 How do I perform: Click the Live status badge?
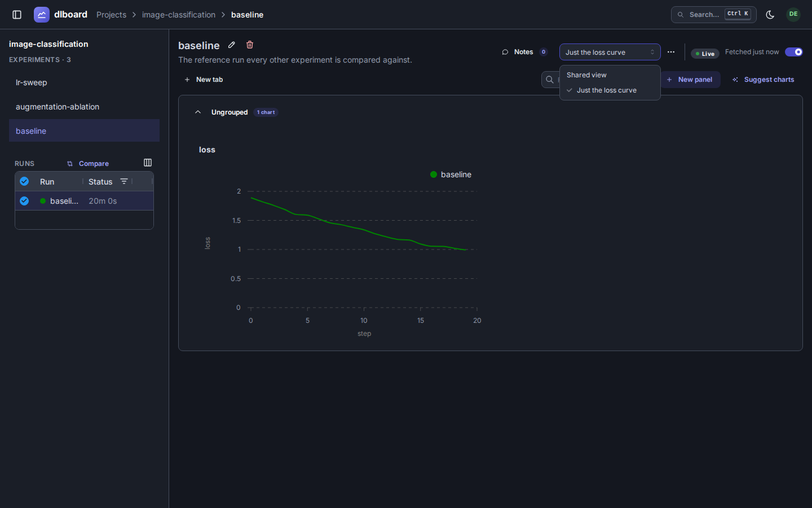coord(705,54)
